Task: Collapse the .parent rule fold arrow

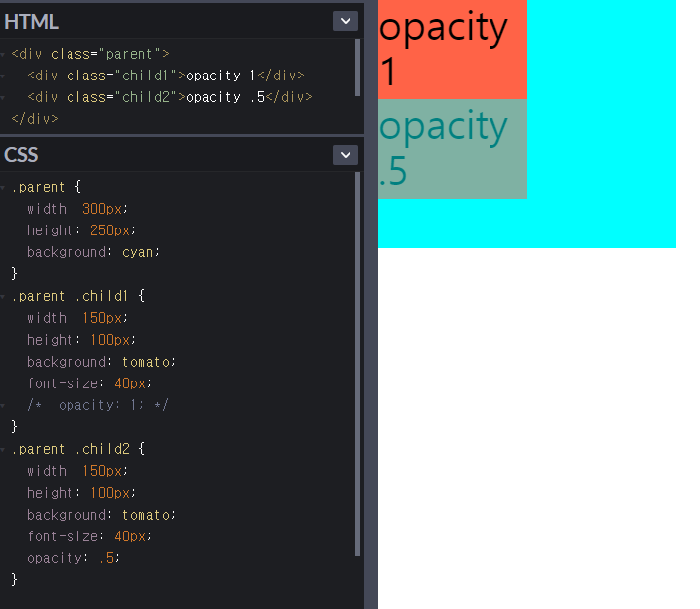Action: (3, 187)
